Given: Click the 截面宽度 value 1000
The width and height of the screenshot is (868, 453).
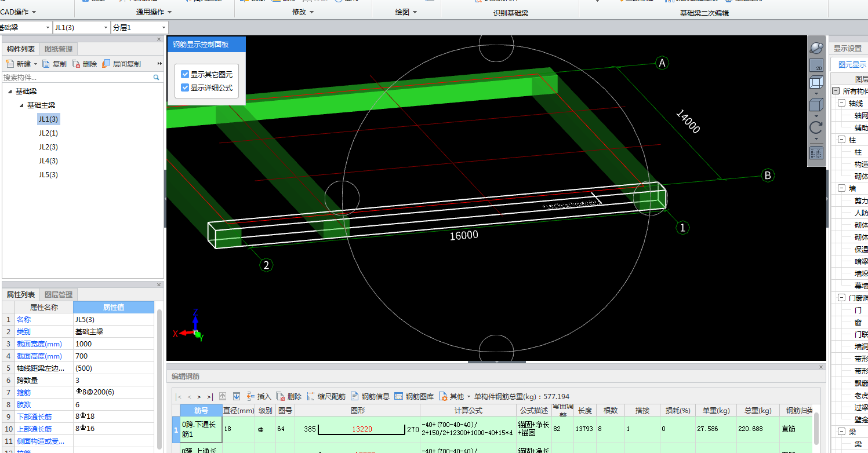Looking at the screenshot, I should click(x=114, y=344).
